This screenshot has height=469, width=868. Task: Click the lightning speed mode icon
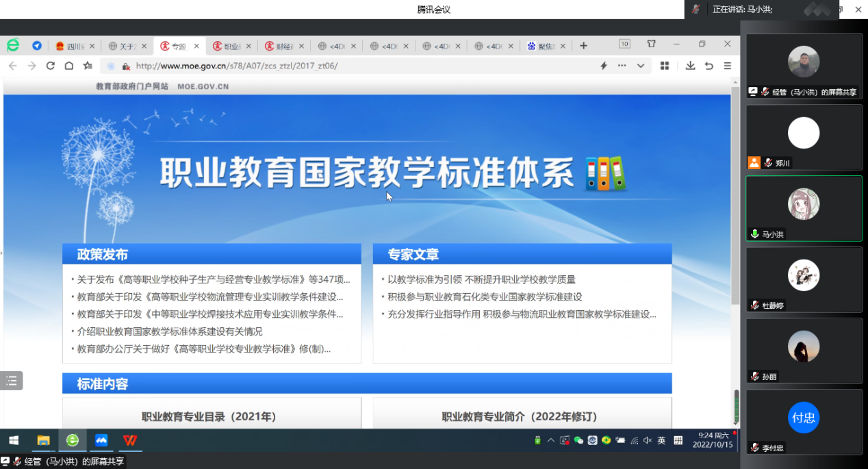603,66
